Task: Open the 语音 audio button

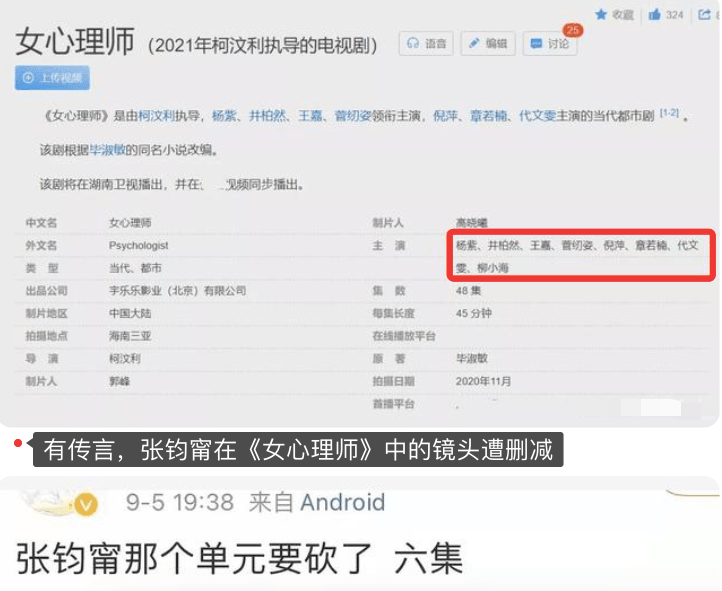Action: pos(426,43)
